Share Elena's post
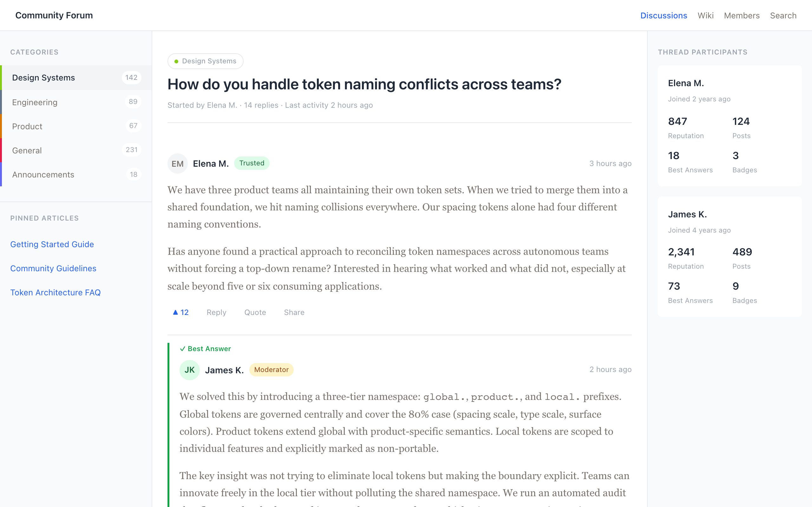The width and height of the screenshot is (812, 507). coord(294,312)
